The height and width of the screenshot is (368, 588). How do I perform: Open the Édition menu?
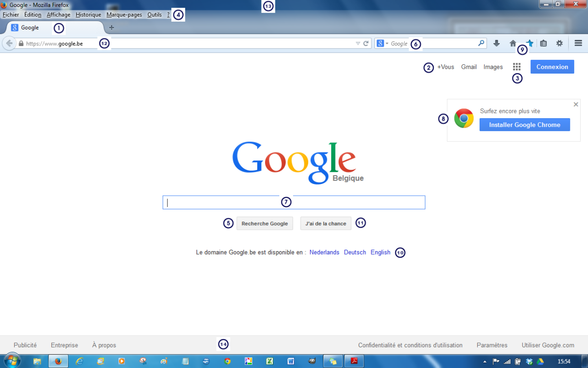pyautogui.click(x=33, y=15)
